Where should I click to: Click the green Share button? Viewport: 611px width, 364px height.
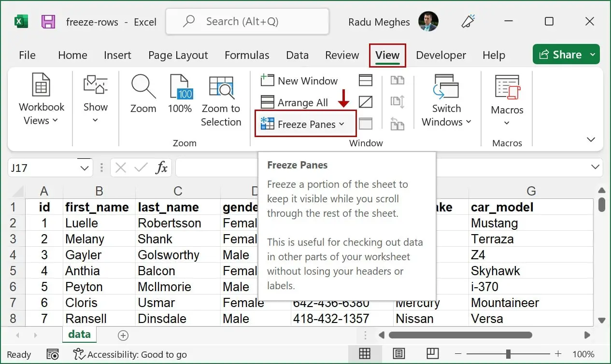[x=566, y=54]
